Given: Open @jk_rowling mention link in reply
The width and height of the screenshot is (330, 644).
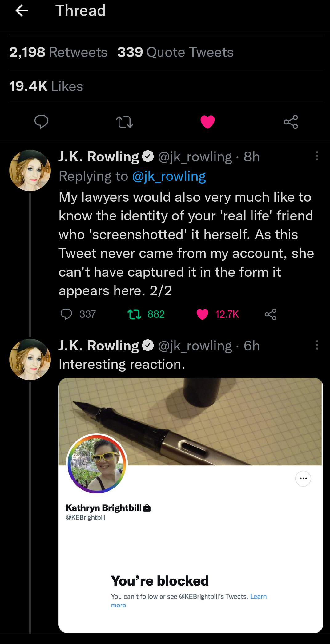Looking at the screenshot, I should pyautogui.click(x=169, y=176).
